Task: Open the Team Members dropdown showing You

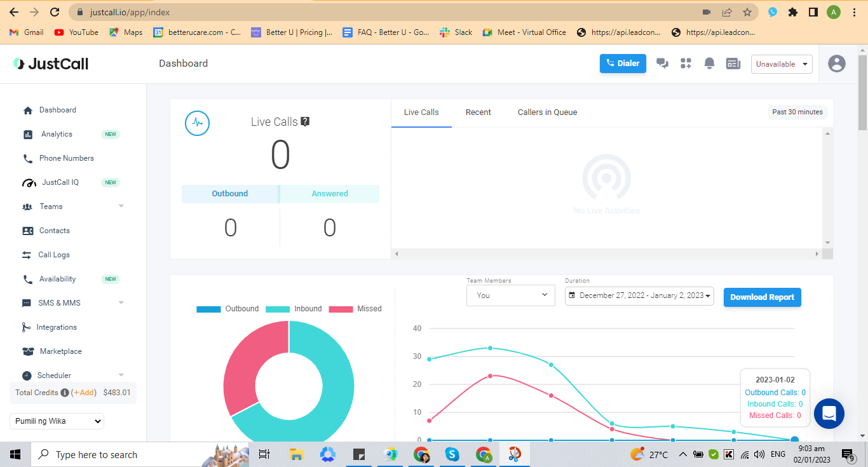Action: tap(511, 295)
